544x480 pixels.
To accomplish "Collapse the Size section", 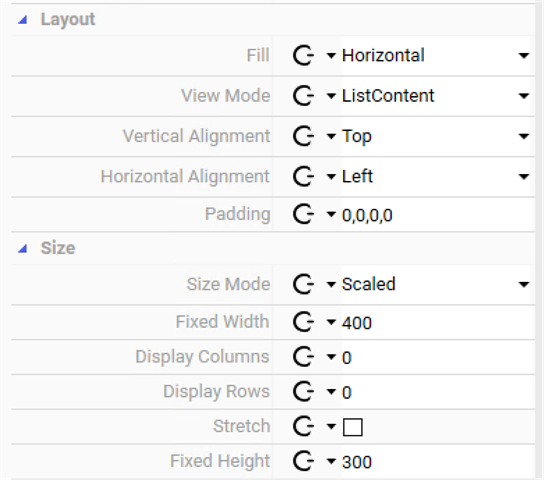I will [x=23, y=248].
